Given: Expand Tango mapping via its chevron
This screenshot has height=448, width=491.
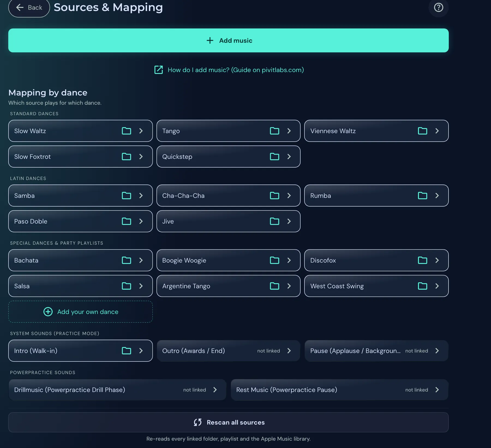Looking at the screenshot, I should click(289, 131).
